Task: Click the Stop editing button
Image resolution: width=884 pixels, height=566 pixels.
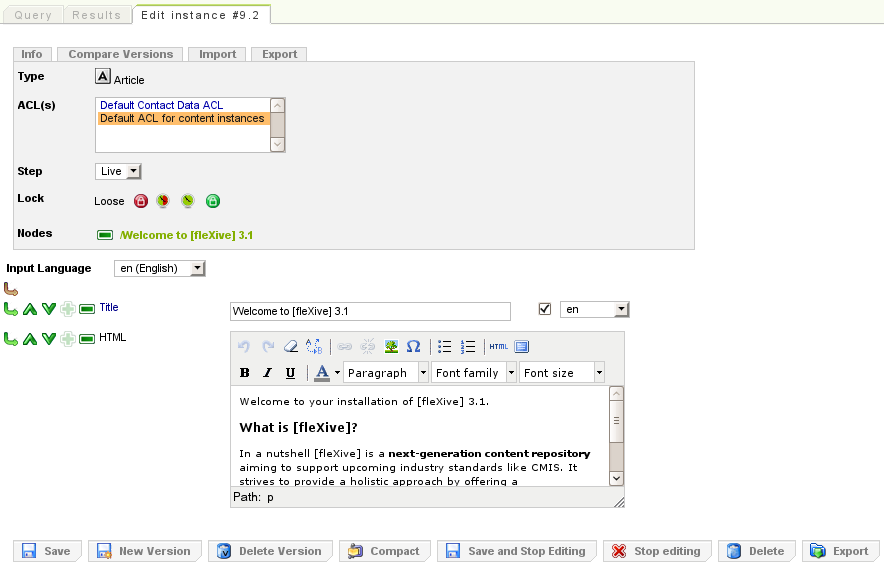Action: [657, 551]
